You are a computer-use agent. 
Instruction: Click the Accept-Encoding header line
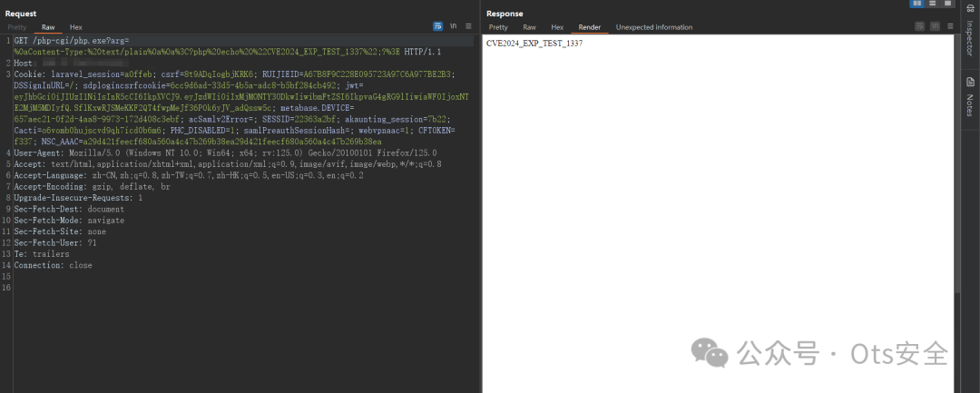[92, 187]
